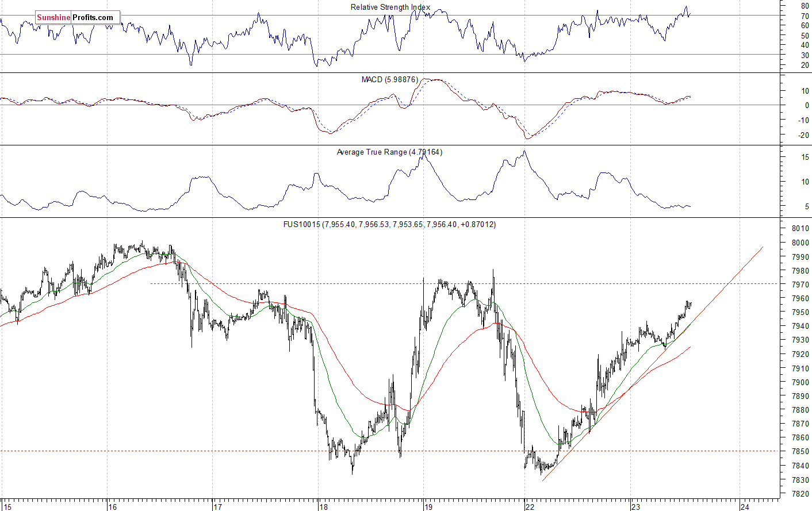Click the MACD axis value -20
Image resolution: width=812 pixels, height=511 pixels.
803,136
